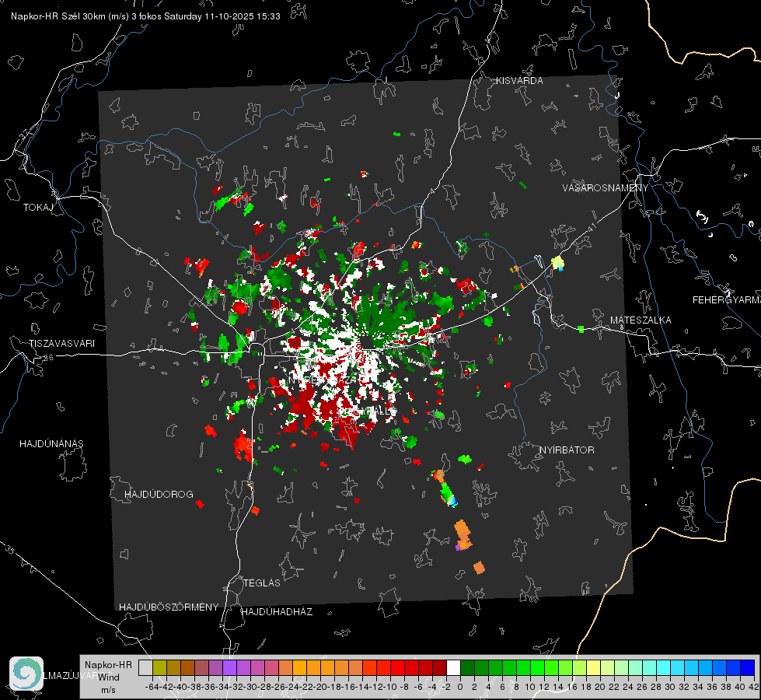
Task: Click the HAJDÚDOROG city label
Action: point(159,494)
